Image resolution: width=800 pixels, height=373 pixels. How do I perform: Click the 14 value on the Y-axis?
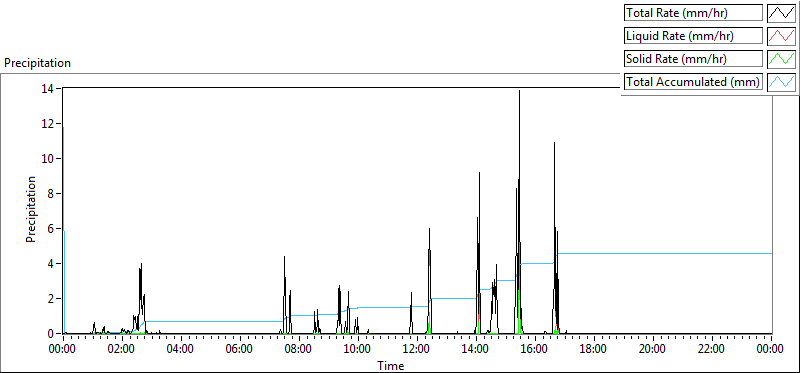[48, 88]
